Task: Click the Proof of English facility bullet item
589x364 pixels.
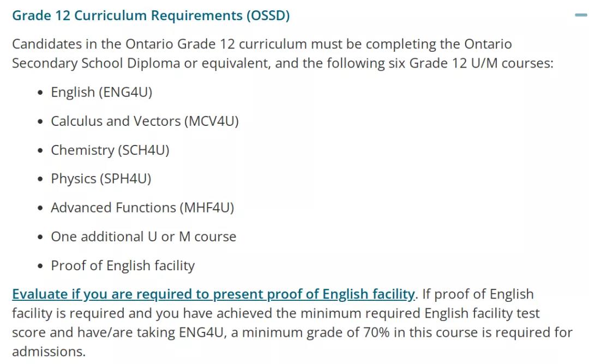Action: coord(123,266)
